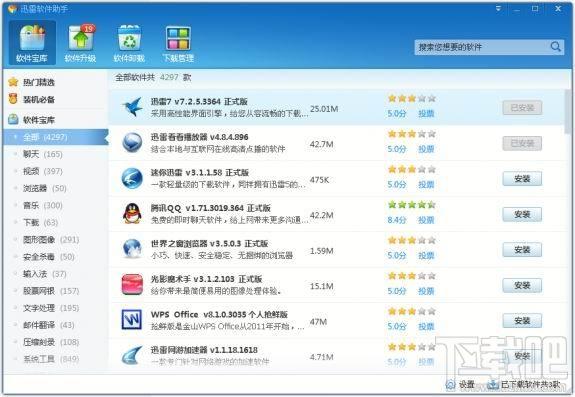The height and width of the screenshot is (397, 575).
Task: Click 投票 link for WPS Office
Action: coord(426,327)
